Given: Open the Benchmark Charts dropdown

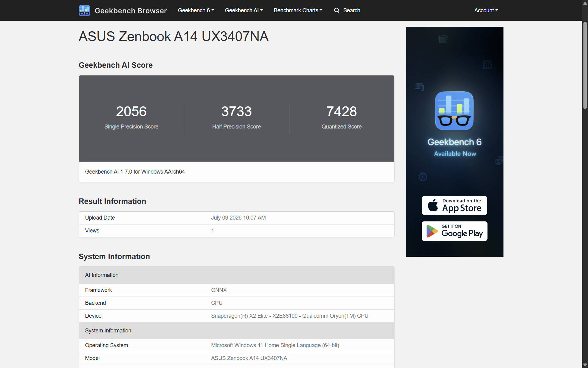Looking at the screenshot, I should coord(298,10).
